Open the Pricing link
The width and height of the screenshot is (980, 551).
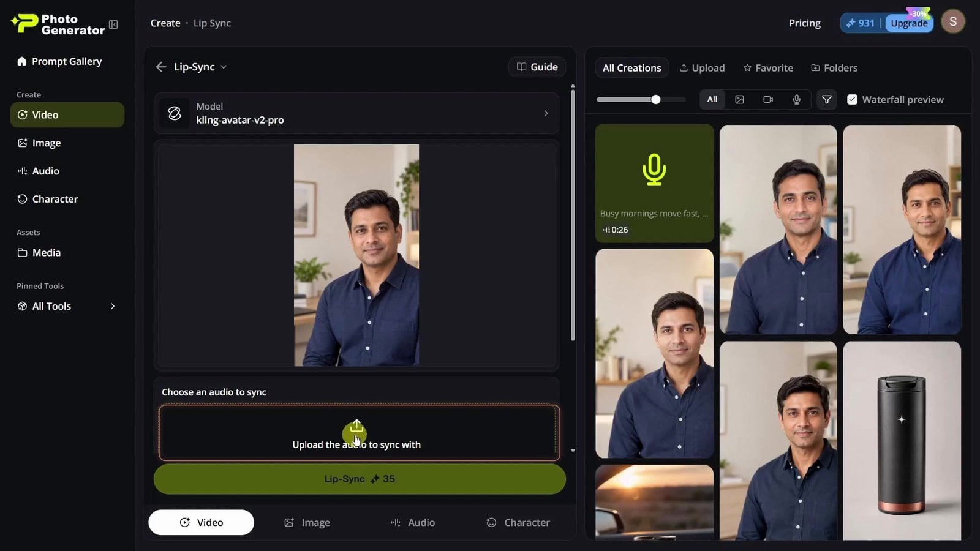804,23
